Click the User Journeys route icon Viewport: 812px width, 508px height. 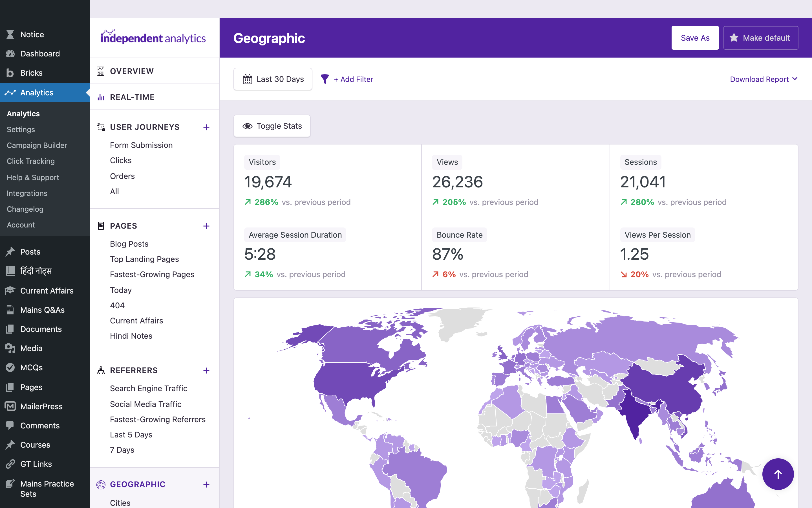101,127
